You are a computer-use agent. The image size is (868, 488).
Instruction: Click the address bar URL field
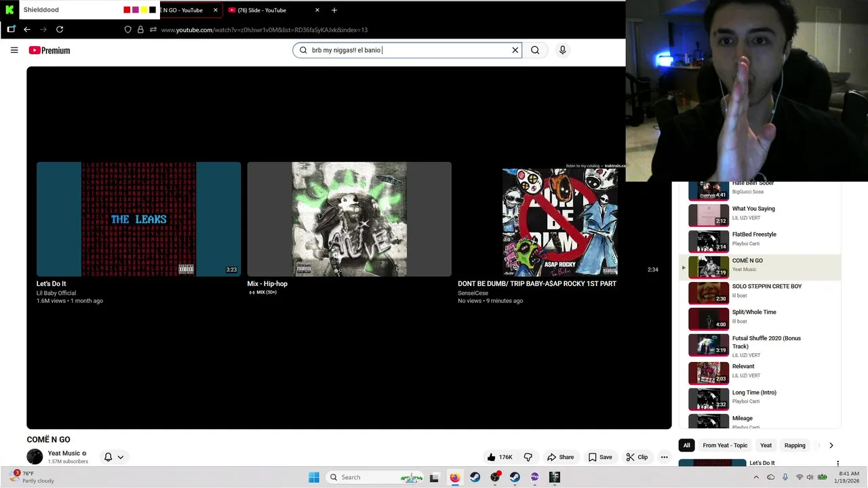(x=264, y=30)
